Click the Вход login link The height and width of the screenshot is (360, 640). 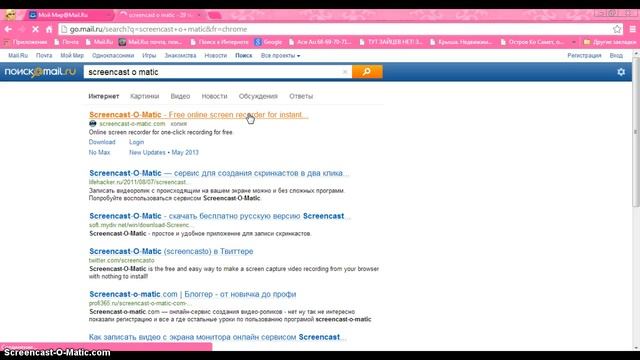[x=616, y=56]
